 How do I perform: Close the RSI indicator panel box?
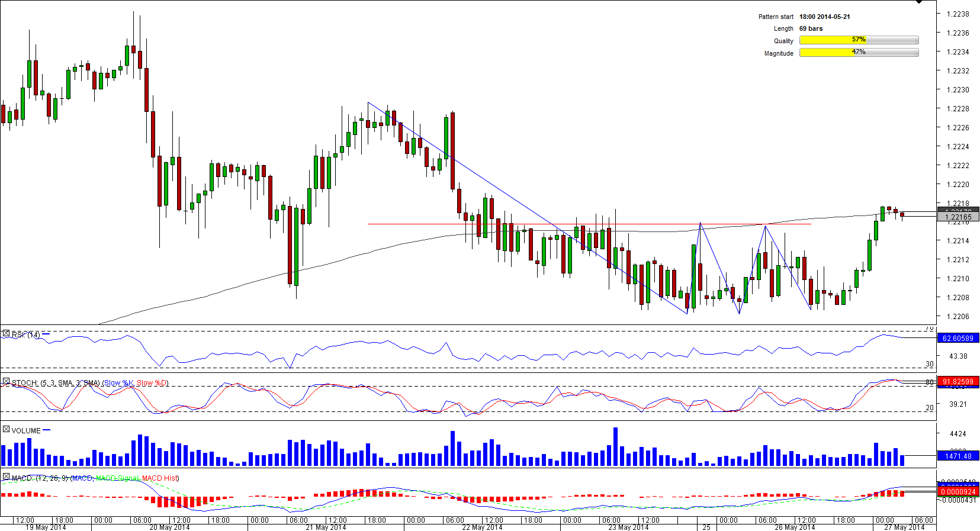(x=6, y=334)
